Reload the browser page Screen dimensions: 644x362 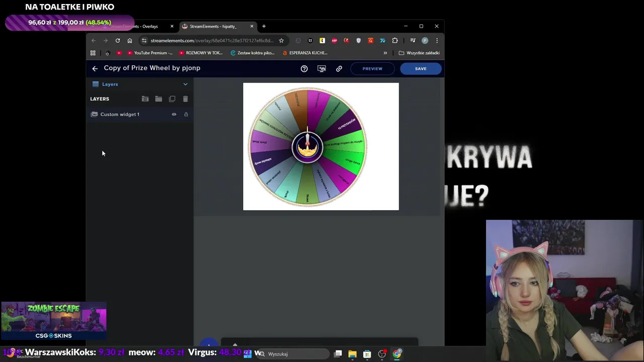118,41
